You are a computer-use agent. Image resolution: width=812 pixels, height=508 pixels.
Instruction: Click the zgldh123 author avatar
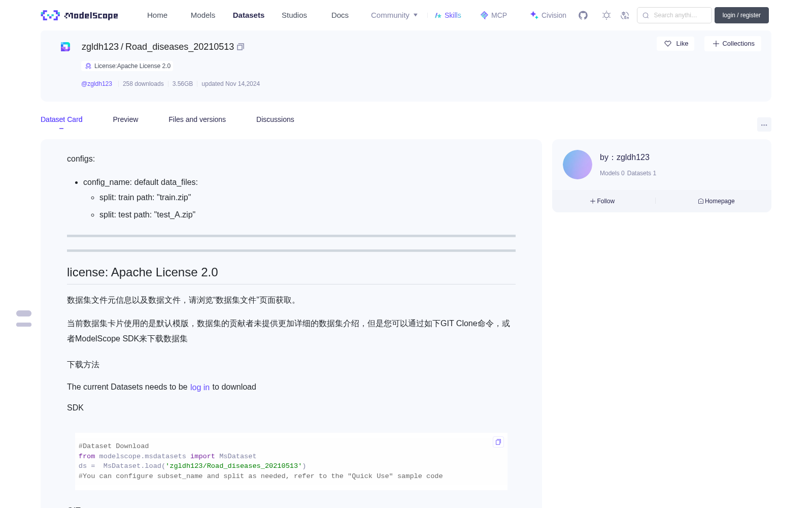pyautogui.click(x=578, y=165)
